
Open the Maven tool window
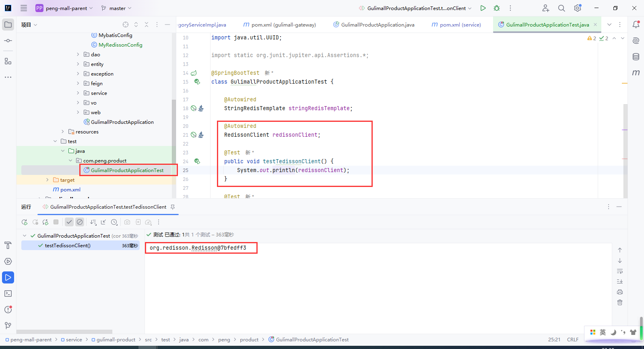pyautogui.click(x=636, y=73)
